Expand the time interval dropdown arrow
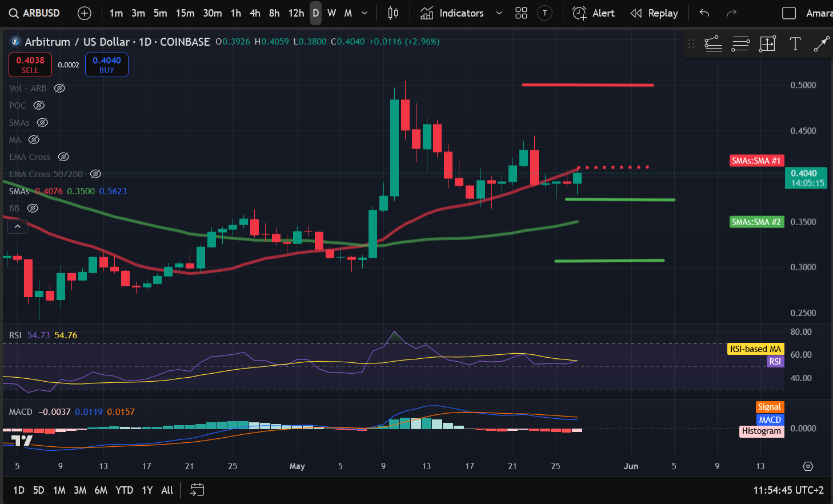This screenshot has height=504, width=833. tap(365, 13)
